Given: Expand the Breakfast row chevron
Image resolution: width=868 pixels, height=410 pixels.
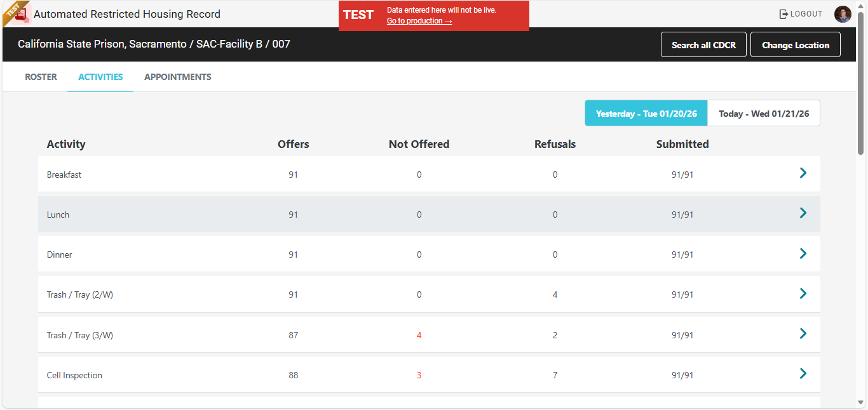Looking at the screenshot, I should (x=803, y=173).
